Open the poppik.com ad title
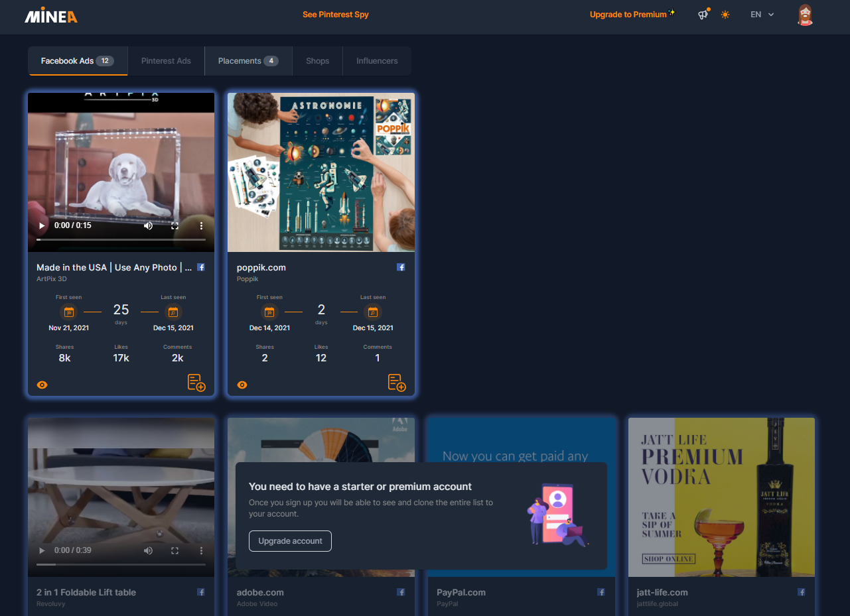 click(x=261, y=267)
